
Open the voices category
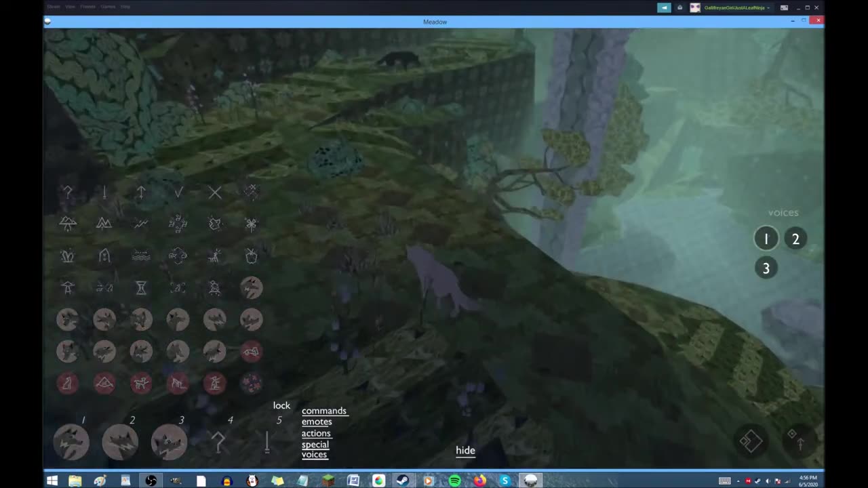(x=315, y=454)
